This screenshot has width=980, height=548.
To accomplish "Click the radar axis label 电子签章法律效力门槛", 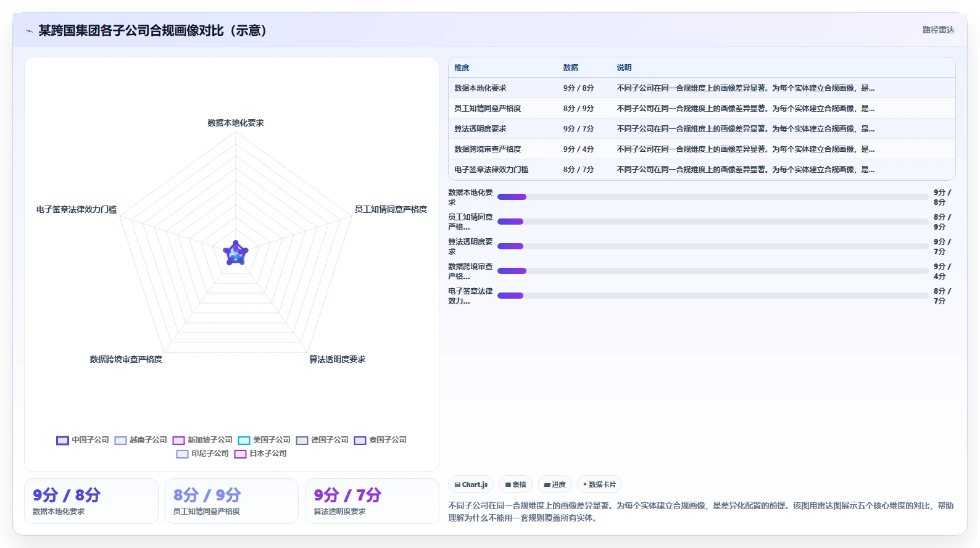I will [77, 209].
